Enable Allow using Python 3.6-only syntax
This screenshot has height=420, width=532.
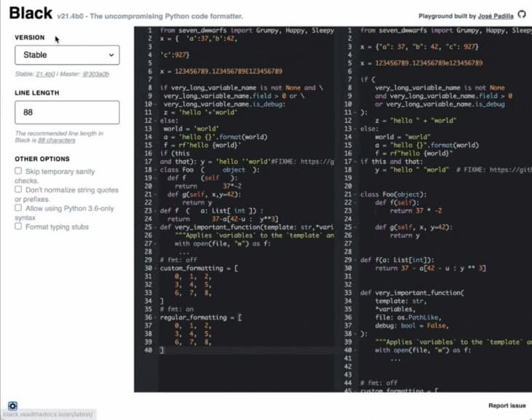pos(18,207)
